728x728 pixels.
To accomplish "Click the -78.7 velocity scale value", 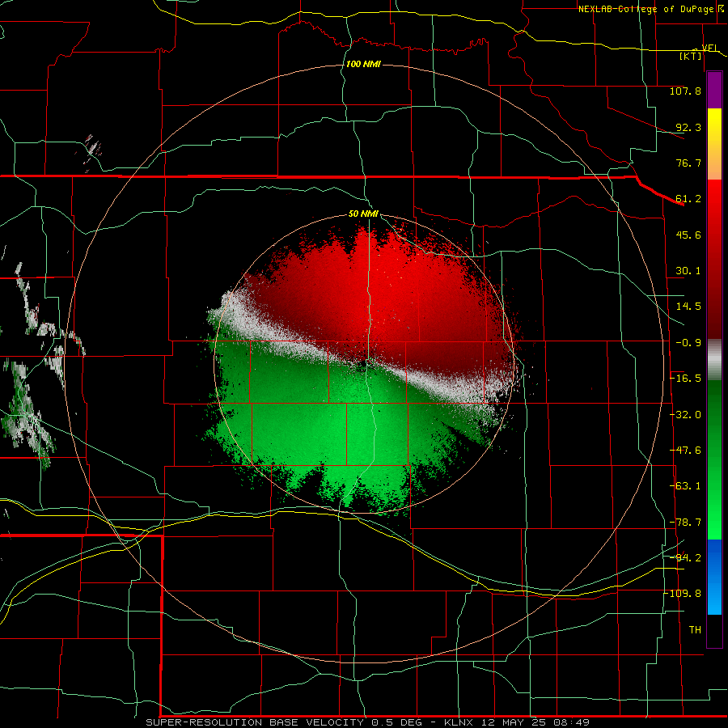I will coord(685,523).
